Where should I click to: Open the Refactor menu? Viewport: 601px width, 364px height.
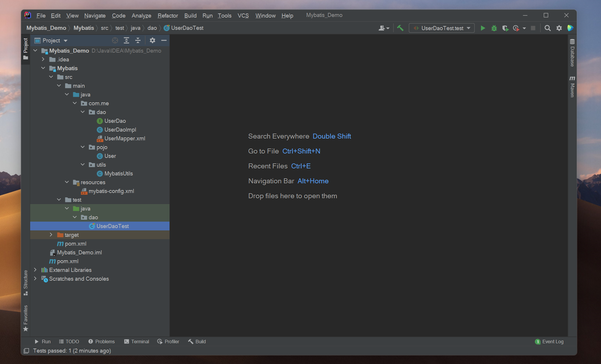167,15
